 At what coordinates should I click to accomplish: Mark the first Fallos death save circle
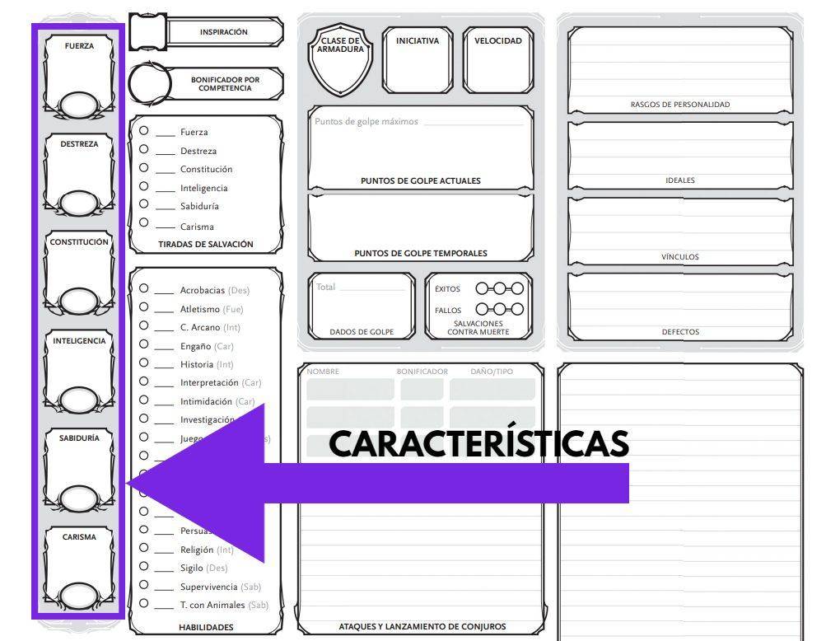482,310
